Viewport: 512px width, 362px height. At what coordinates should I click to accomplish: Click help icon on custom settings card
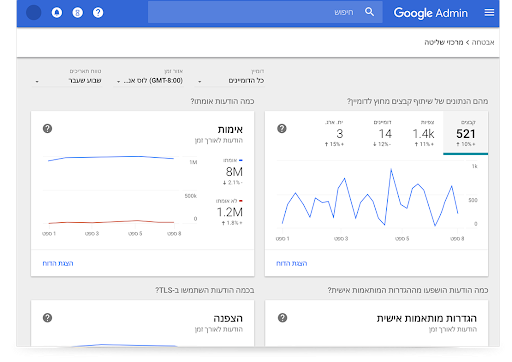pyautogui.click(x=282, y=318)
